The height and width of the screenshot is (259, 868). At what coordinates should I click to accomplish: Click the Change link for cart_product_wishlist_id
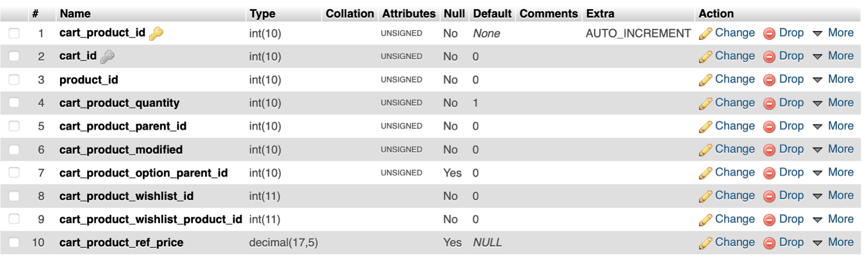click(x=735, y=196)
